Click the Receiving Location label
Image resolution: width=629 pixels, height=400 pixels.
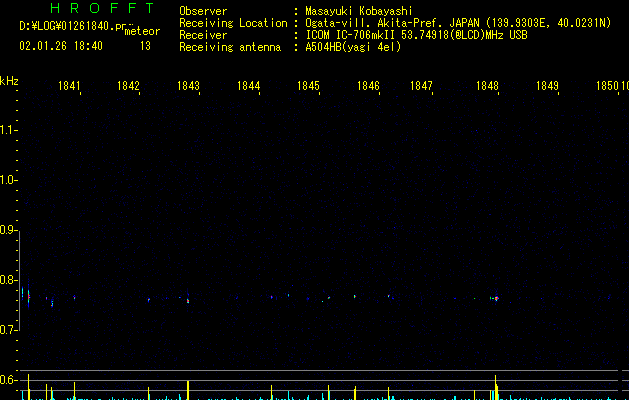pyautogui.click(x=233, y=23)
